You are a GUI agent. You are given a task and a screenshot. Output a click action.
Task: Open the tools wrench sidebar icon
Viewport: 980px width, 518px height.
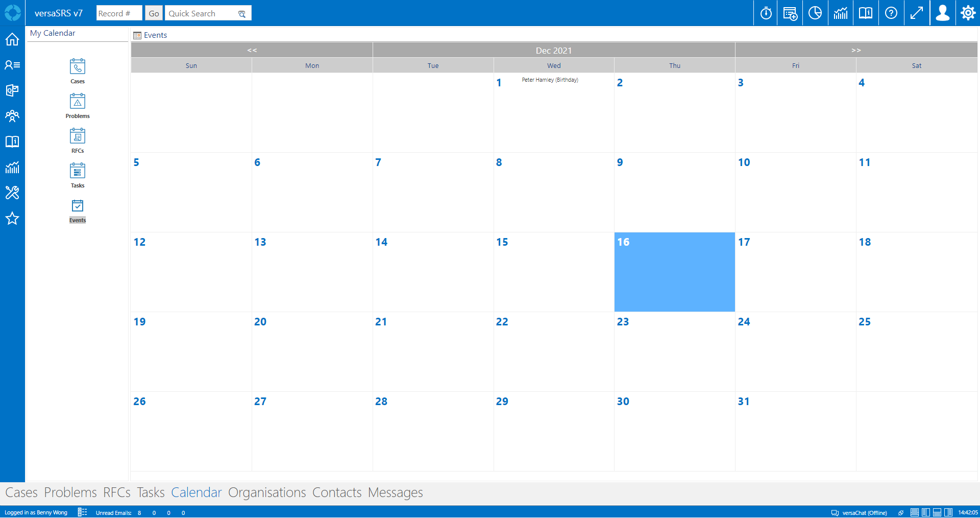click(12, 193)
